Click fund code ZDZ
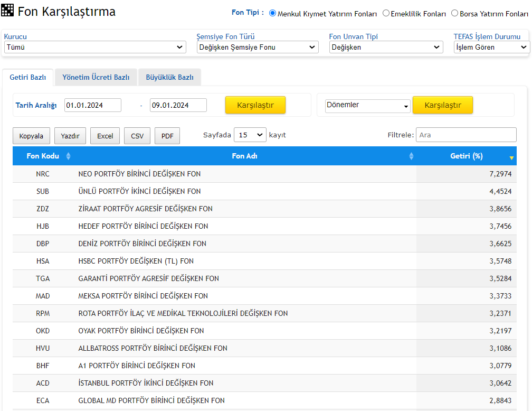The width and height of the screenshot is (532, 411). click(x=43, y=209)
